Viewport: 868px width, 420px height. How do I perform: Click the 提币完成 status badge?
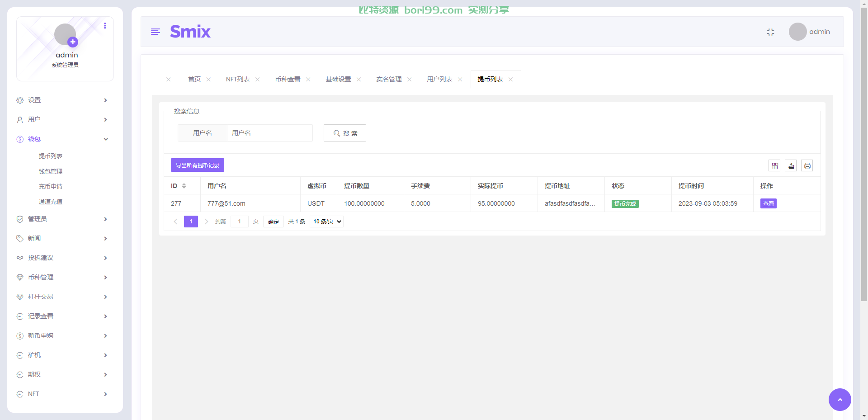625,204
